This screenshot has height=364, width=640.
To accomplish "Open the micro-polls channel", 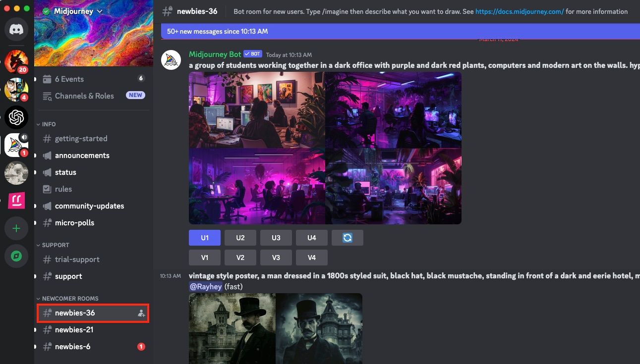I will pos(93,223).
